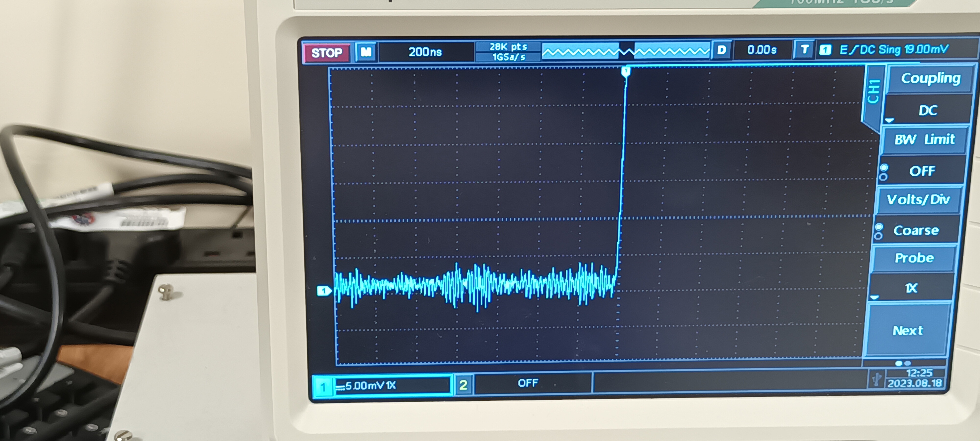Image resolution: width=980 pixels, height=441 pixels.
Task: Expand the 200ns timebase setting
Action: coord(425,52)
